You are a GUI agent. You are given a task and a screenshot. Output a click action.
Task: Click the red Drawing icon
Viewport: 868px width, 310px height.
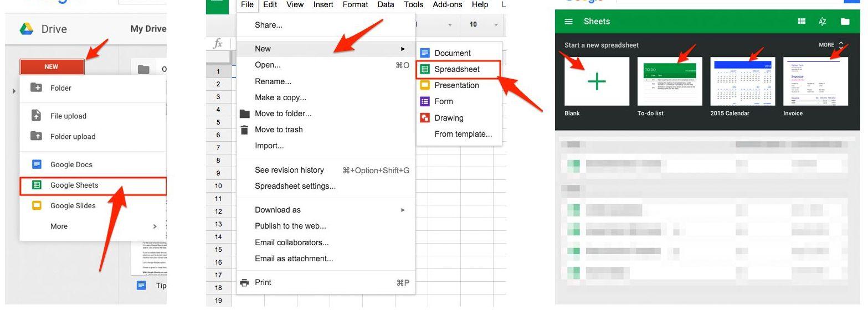tap(425, 118)
